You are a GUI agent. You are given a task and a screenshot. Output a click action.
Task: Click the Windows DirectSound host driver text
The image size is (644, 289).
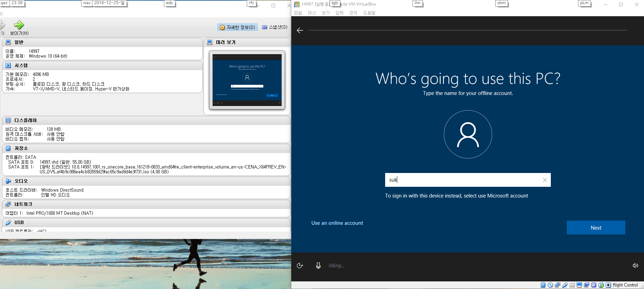62,190
